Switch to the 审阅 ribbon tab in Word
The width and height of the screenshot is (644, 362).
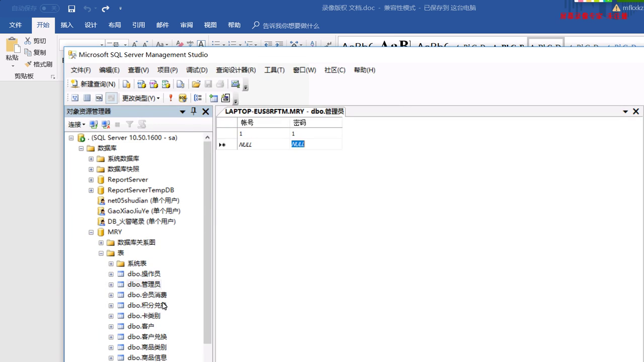pyautogui.click(x=187, y=25)
